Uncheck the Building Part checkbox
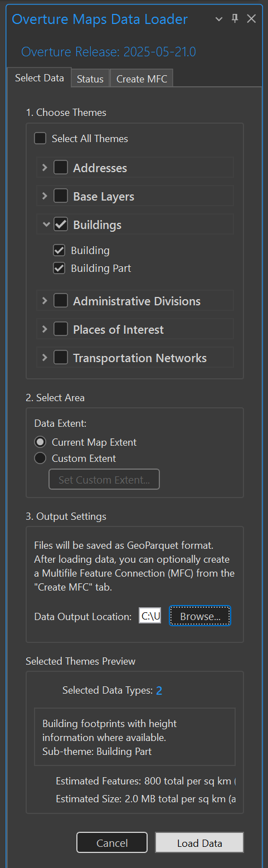The image size is (268, 868). [x=59, y=268]
